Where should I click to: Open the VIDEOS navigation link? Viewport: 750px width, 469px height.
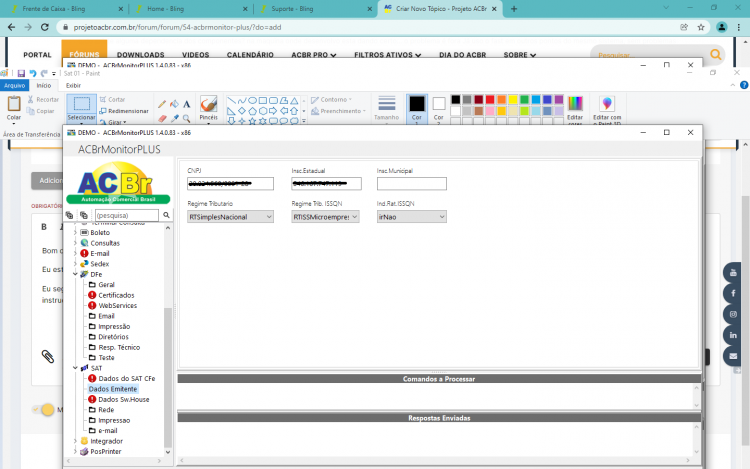(x=196, y=55)
